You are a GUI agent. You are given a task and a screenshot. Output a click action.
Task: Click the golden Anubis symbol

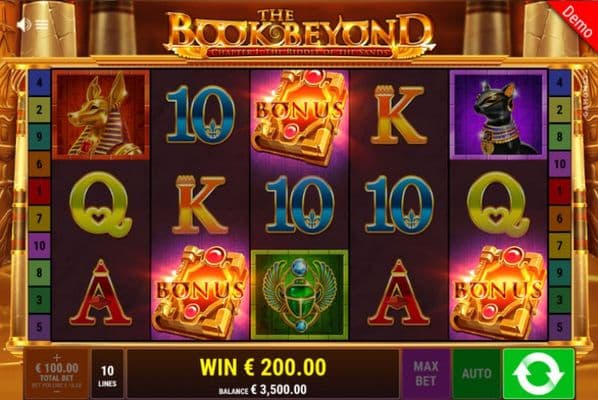[101, 114]
